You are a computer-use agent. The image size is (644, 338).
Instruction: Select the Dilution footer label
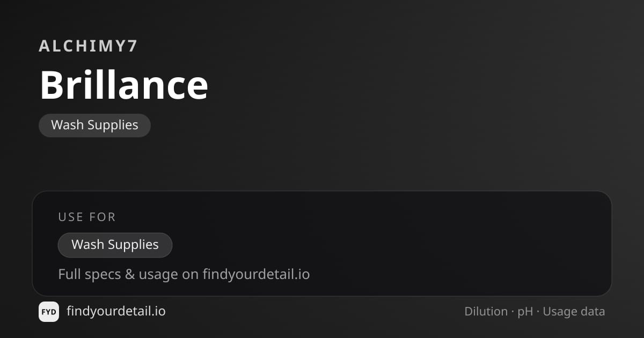[486, 312]
